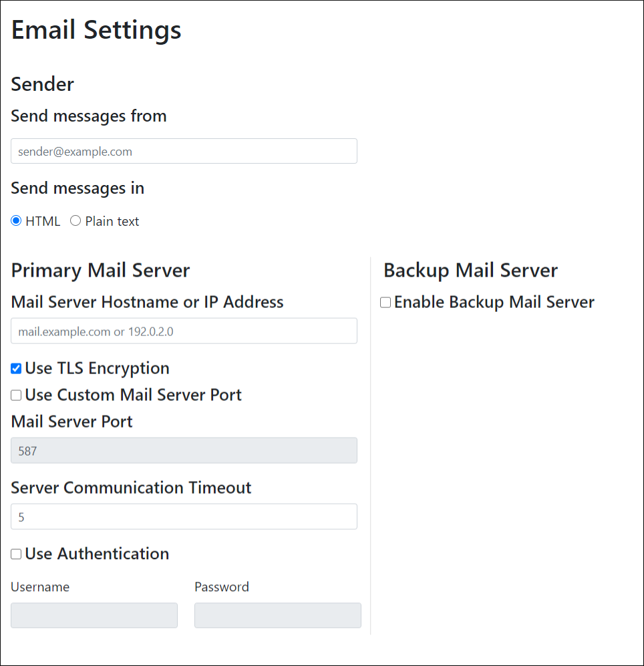
Task: Click the Server Communication Timeout input field
Action: click(184, 516)
